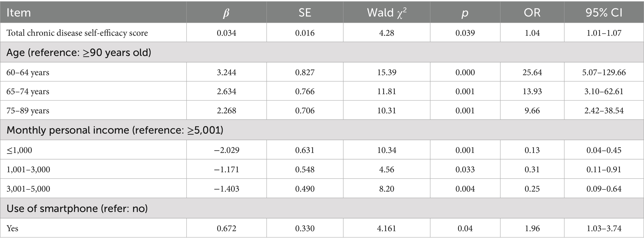
Task: Click the Wald χ² column header
Action: pos(386,13)
